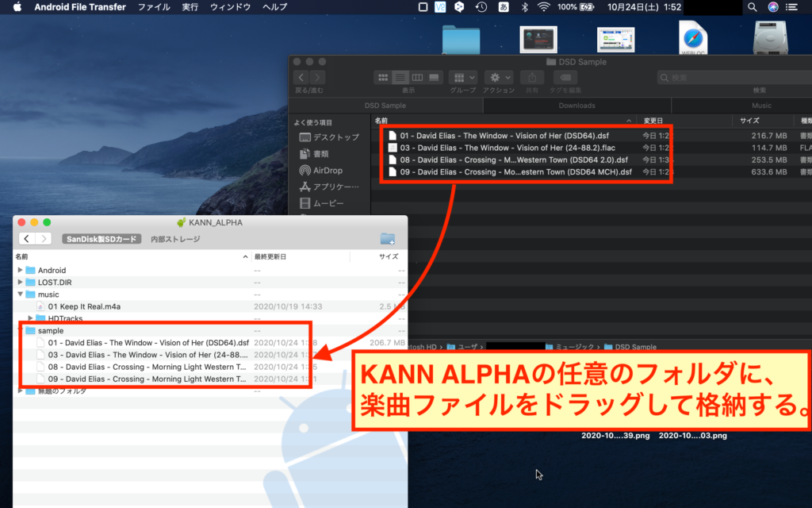Select 09 Western Town (DSD64 MCH).dsf in Finder
Viewport: 812px width, 508px height.
point(592,172)
